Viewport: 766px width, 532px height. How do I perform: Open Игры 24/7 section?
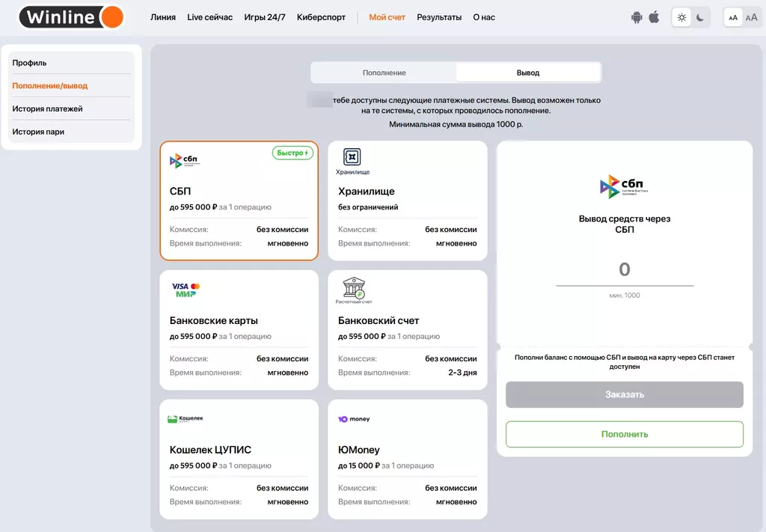264,17
